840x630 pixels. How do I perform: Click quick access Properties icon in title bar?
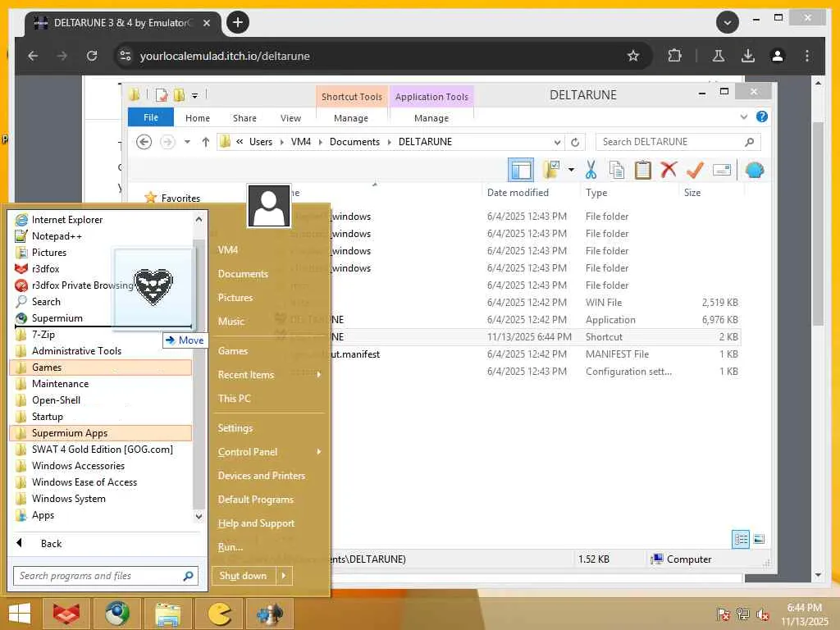click(x=162, y=95)
